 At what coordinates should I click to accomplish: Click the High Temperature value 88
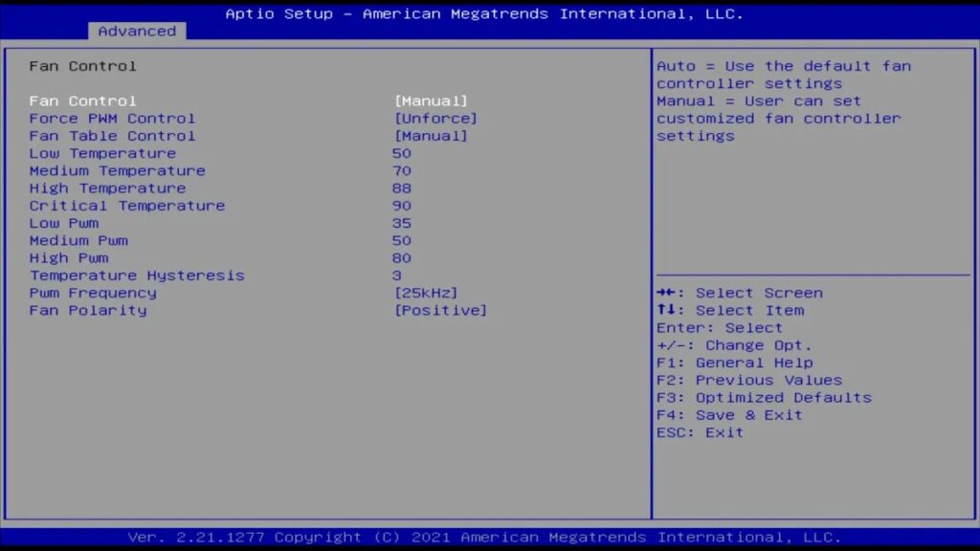click(x=402, y=188)
